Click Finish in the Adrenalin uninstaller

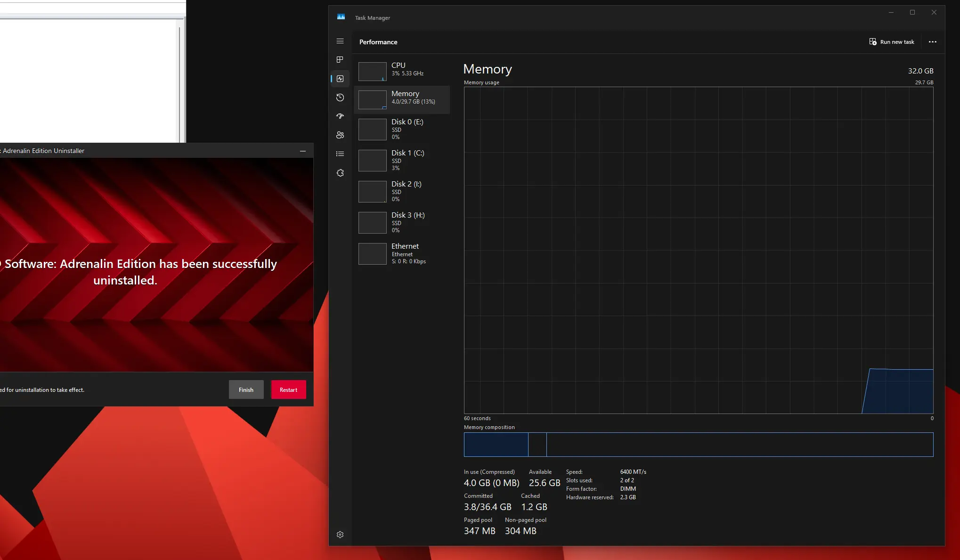246,390
